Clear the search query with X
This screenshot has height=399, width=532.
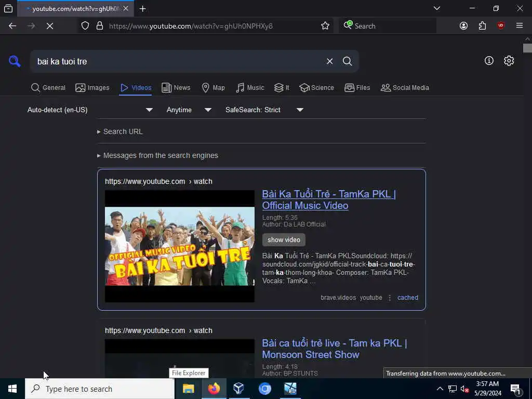[x=329, y=61]
